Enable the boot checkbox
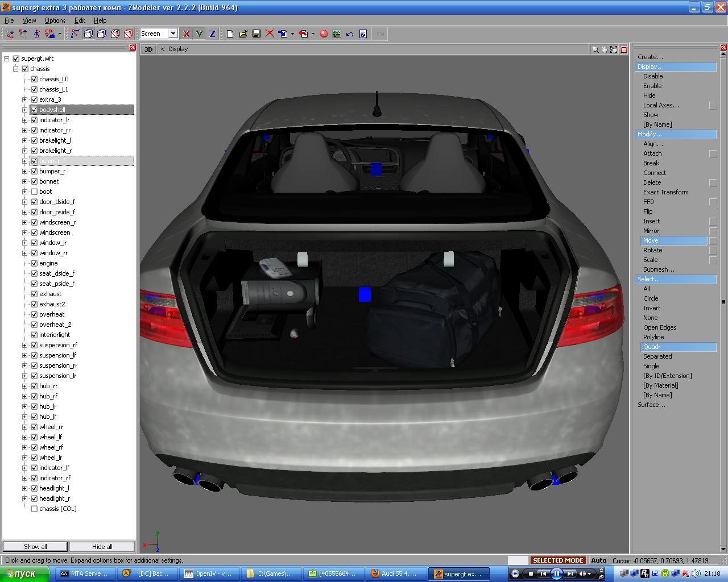728x582 pixels. point(34,192)
